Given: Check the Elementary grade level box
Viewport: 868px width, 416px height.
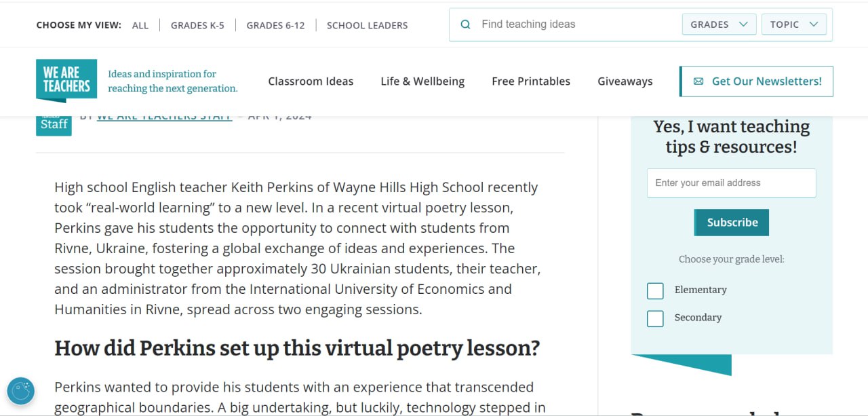Looking at the screenshot, I should [655, 290].
